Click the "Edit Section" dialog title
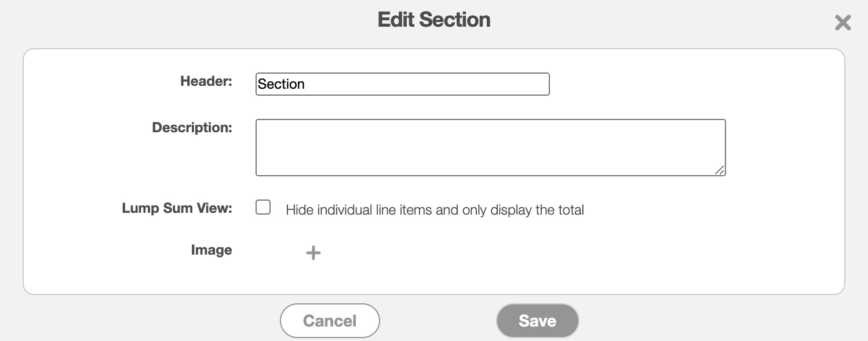868x341 pixels. click(434, 20)
